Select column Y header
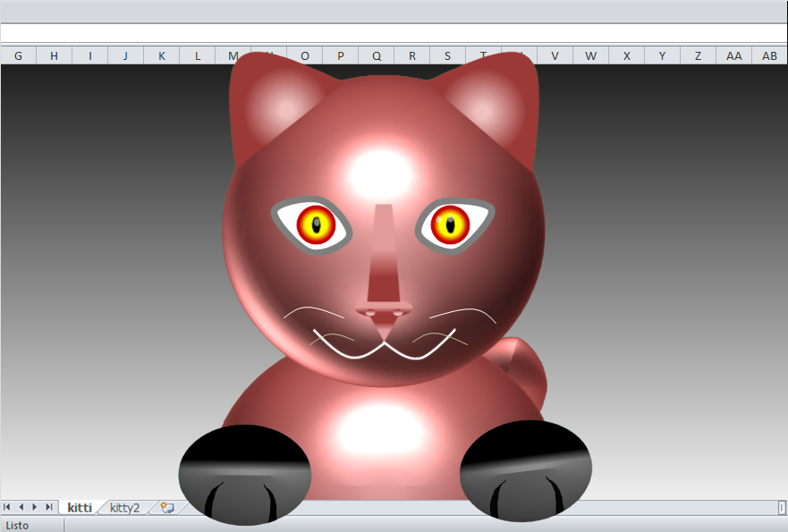The height and width of the screenshot is (532, 788). 663,55
